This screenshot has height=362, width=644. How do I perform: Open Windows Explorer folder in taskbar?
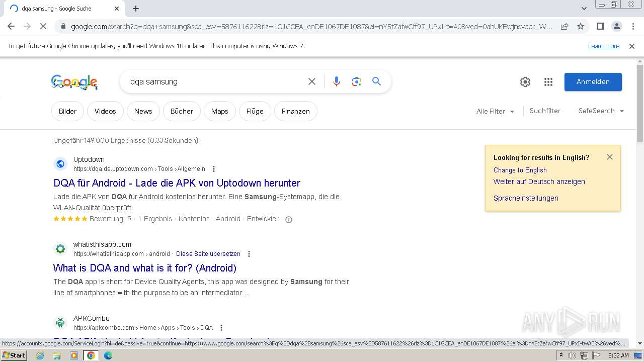point(57,355)
